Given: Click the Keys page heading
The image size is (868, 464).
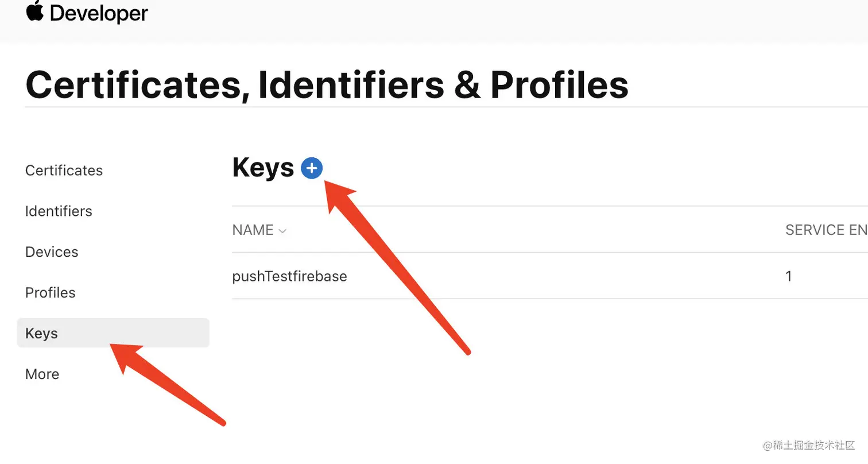Looking at the screenshot, I should click(x=263, y=168).
